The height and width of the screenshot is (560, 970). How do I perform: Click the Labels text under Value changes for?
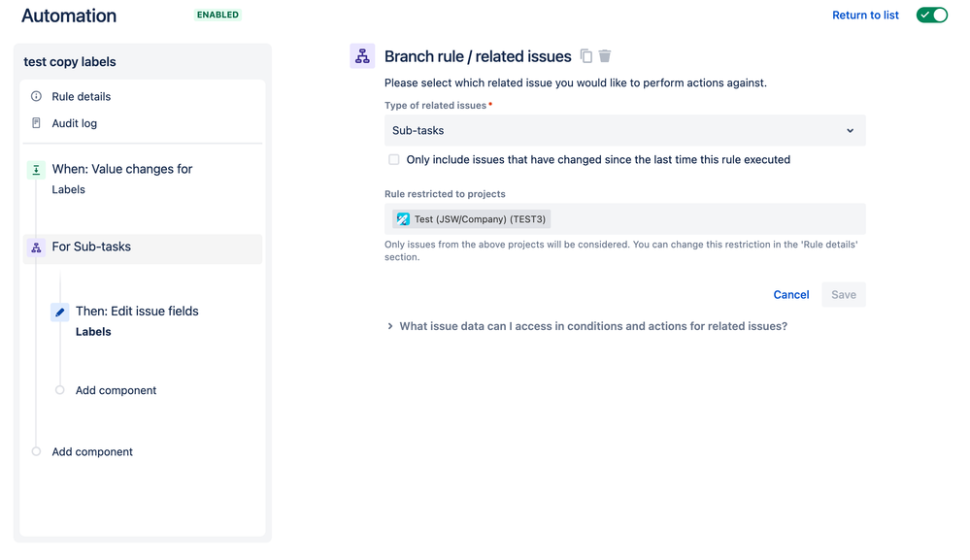pos(68,190)
